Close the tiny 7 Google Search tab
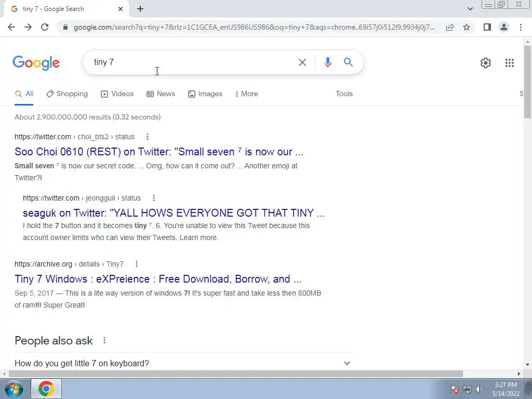The width and height of the screenshot is (532, 399). [121, 9]
